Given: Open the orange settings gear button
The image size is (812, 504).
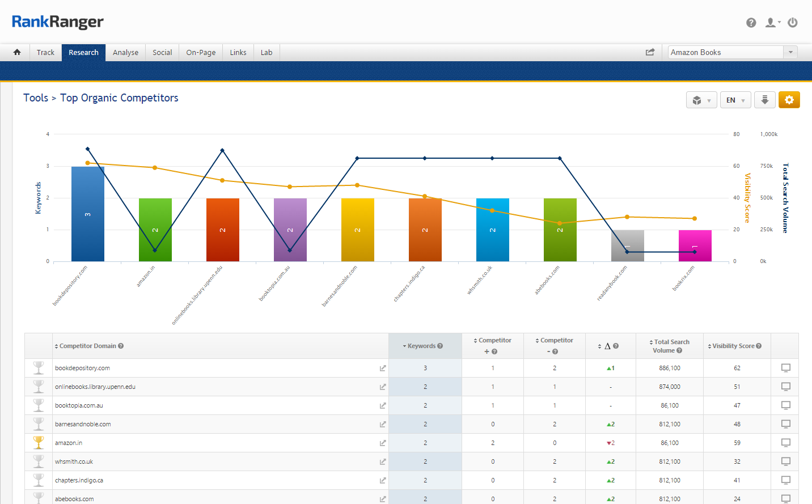Looking at the screenshot, I should tap(789, 100).
